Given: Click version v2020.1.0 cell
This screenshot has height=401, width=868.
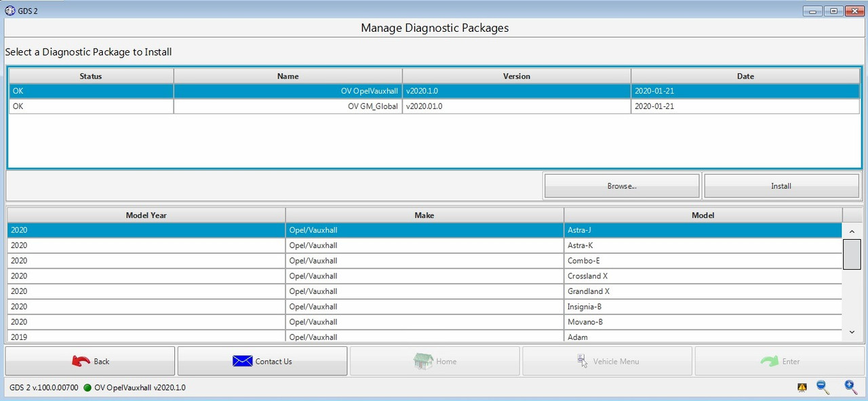Looking at the screenshot, I should coord(517,91).
